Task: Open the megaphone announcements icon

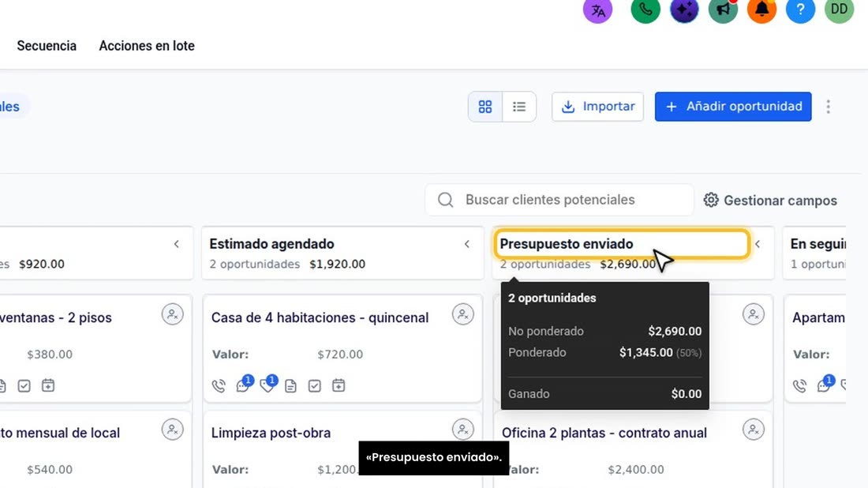Action: (x=723, y=9)
